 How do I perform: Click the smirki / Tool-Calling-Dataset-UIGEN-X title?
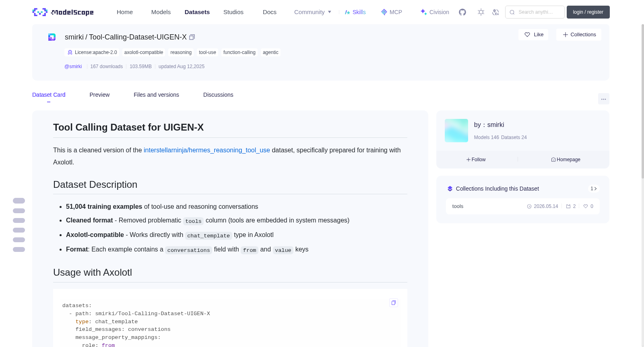coord(126,37)
